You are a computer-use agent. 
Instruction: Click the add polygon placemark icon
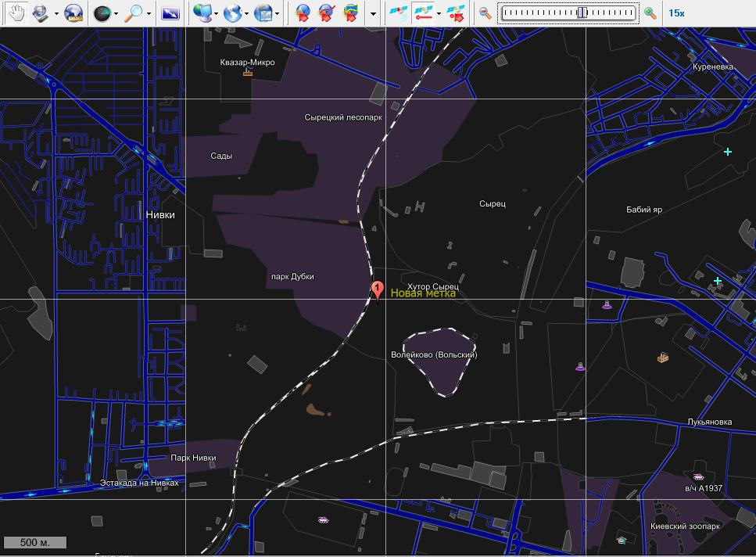coord(351,13)
